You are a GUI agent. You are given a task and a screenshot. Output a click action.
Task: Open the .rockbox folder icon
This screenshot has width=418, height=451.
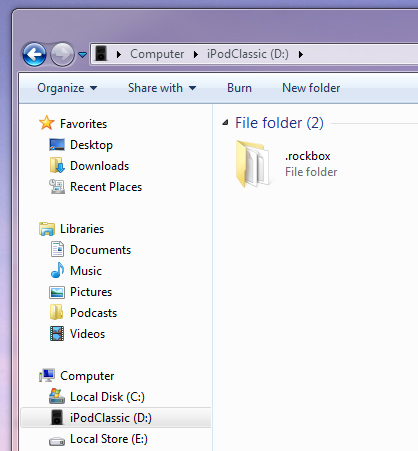tap(253, 163)
